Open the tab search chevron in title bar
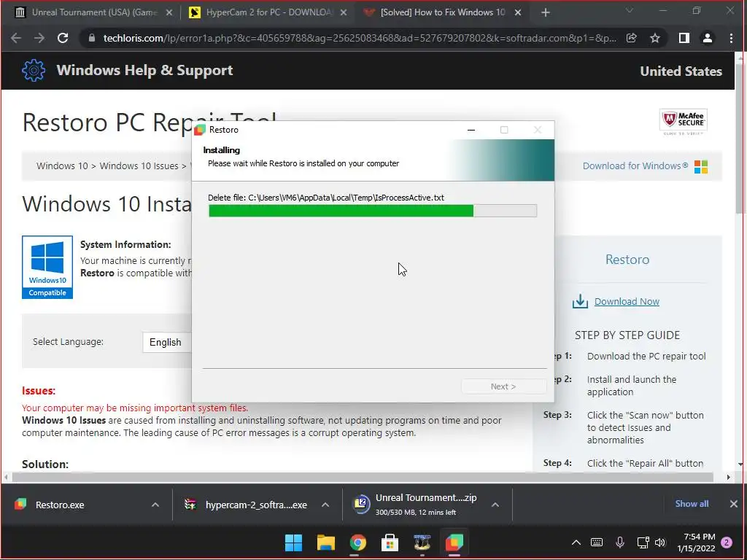The height and width of the screenshot is (560, 747). coord(630,10)
